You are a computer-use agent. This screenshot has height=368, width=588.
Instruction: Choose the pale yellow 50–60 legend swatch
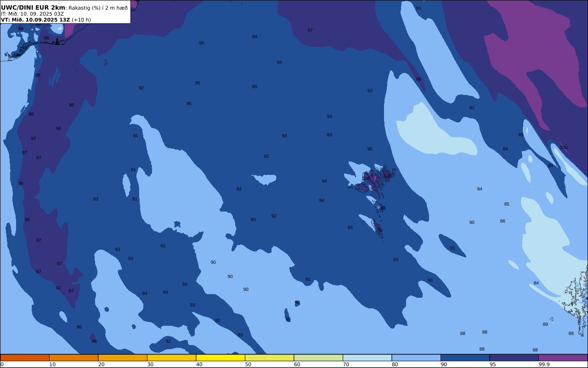click(x=269, y=357)
